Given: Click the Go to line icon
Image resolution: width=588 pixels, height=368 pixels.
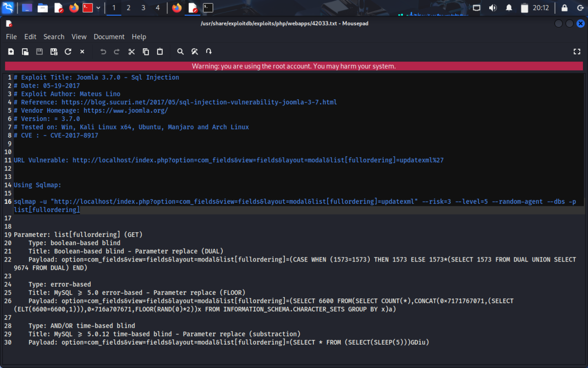Looking at the screenshot, I should coord(209,52).
